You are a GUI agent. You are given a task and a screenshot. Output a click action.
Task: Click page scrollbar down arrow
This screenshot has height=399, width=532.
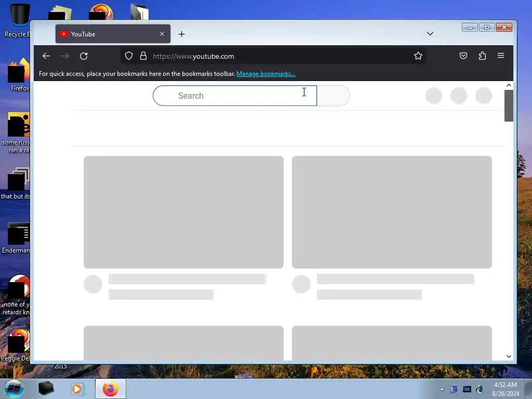pos(509,356)
